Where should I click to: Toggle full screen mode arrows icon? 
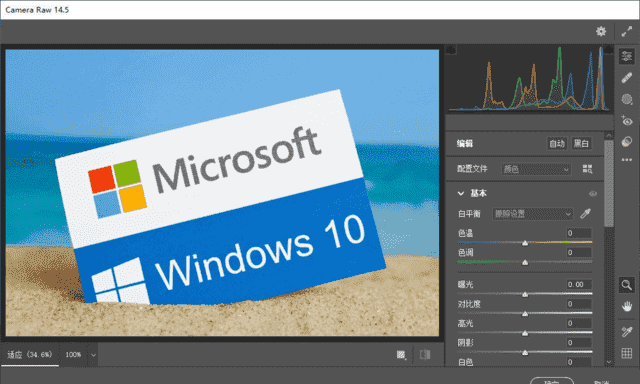tap(627, 31)
